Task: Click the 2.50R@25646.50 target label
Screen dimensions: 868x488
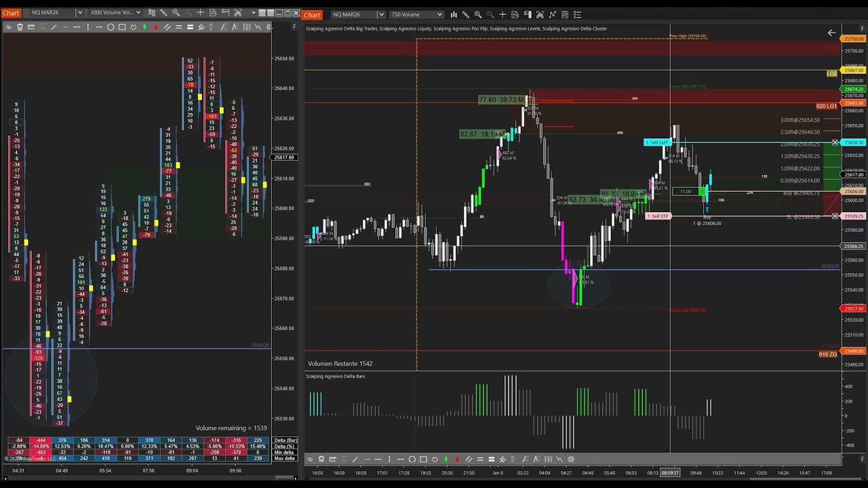Action: click(x=800, y=132)
